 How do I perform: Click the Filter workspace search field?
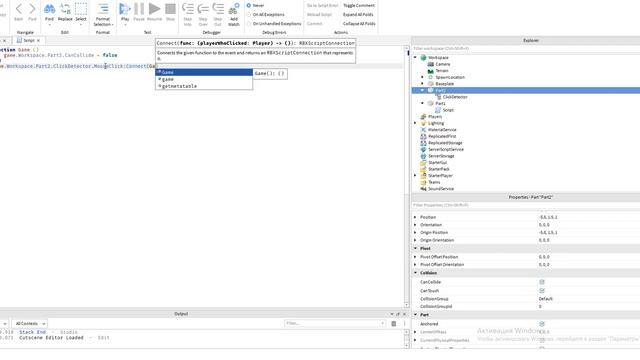pyautogui.click(x=525, y=49)
